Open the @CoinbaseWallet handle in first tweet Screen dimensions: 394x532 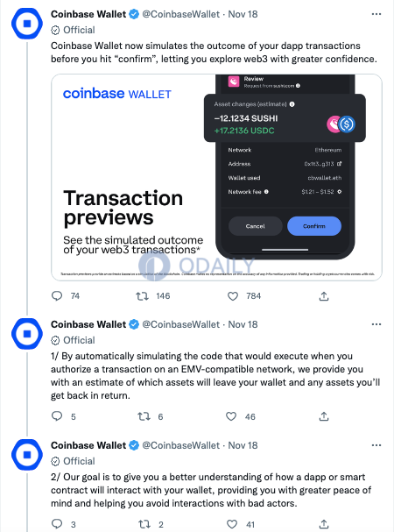[180, 14]
